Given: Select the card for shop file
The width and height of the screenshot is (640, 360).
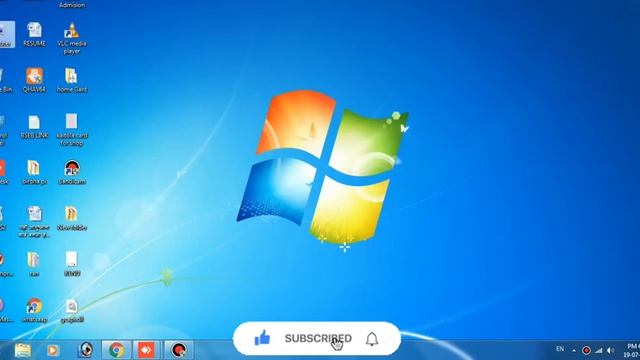Looking at the screenshot, I should click(x=72, y=130).
